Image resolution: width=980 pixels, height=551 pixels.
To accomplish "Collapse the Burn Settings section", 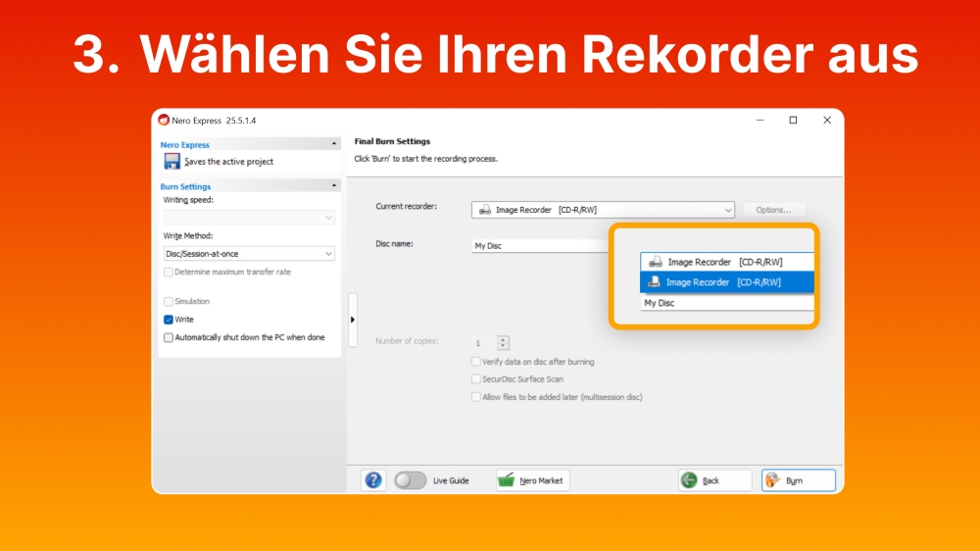I will click(334, 185).
